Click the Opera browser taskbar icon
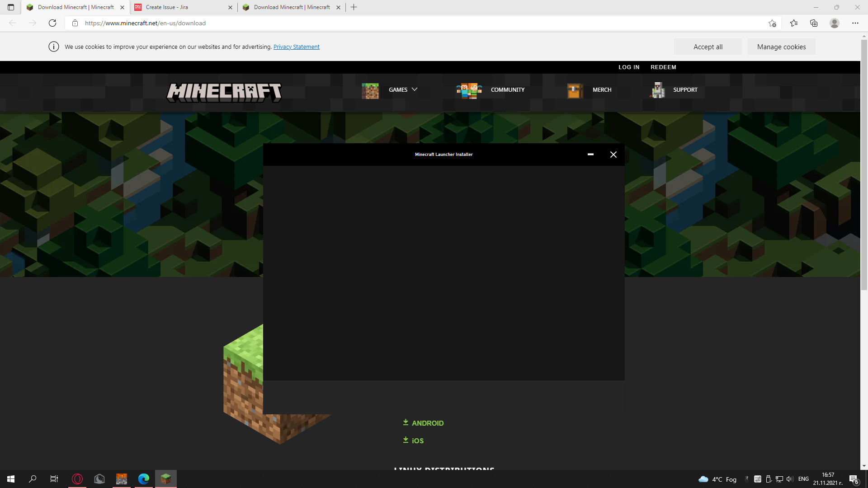 click(77, 479)
